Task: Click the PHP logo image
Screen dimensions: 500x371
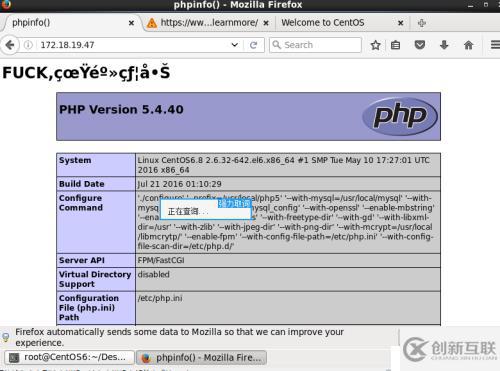Action: (400, 116)
